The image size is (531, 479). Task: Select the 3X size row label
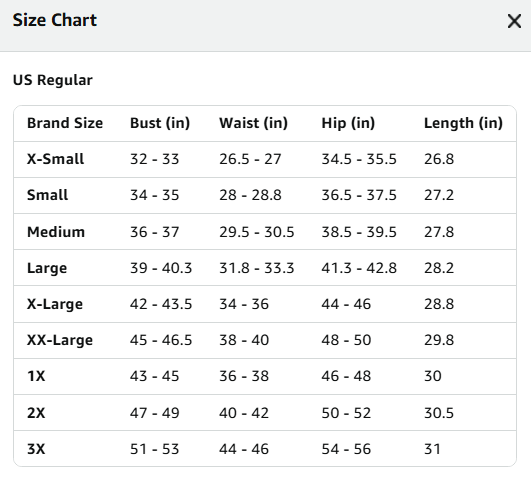[36, 449]
